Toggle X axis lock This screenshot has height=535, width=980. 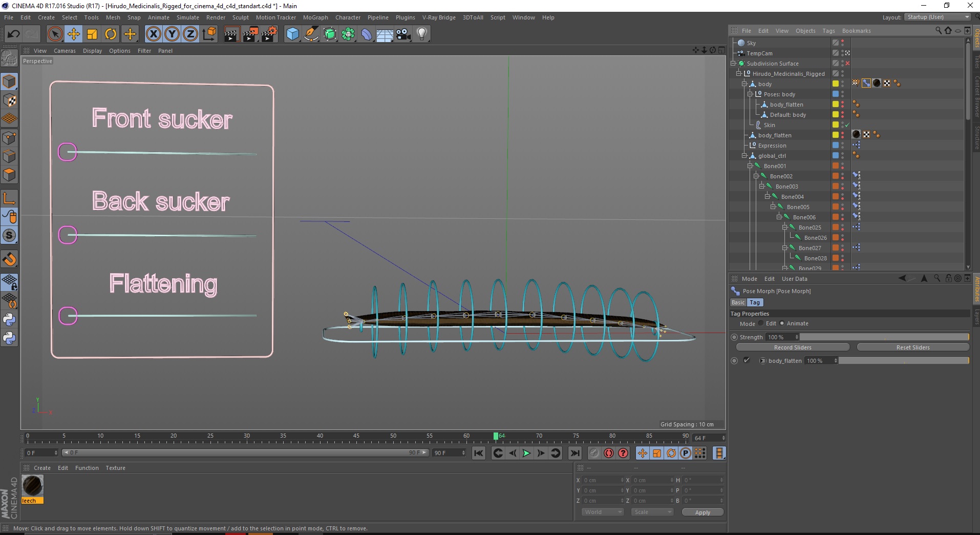pos(153,34)
